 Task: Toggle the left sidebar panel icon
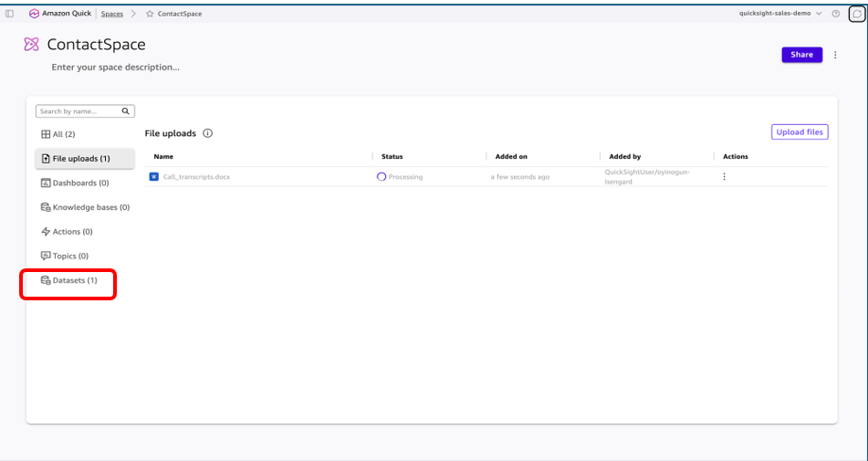click(x=9, y=14)
